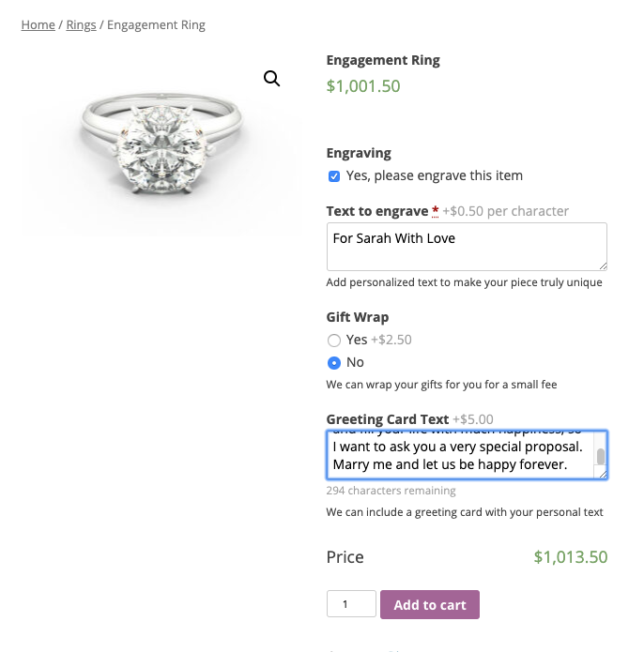Click the Engagement Ring product title
Screen dimensions: 644x652
[x=383, y=60]
